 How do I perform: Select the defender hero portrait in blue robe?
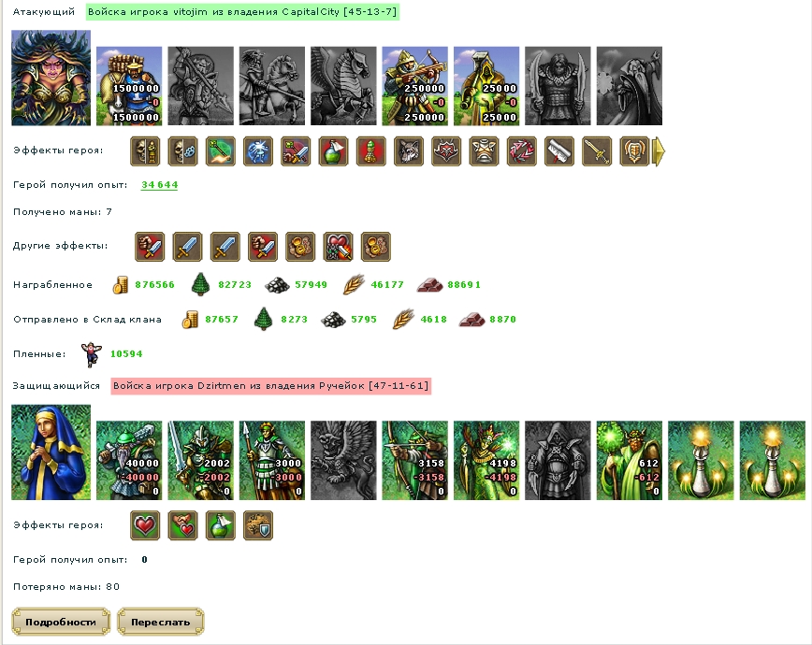[51, 452]
